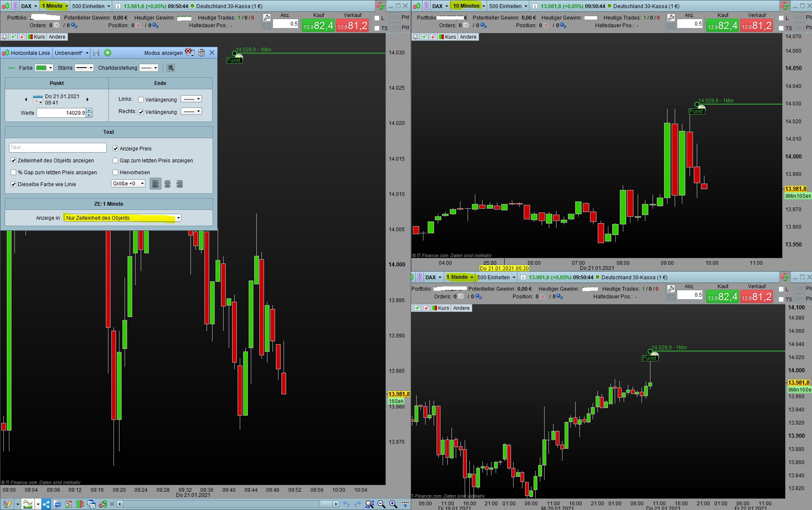Click the red-green refresh icon in the 1 Minute chart

pos(380,6)
